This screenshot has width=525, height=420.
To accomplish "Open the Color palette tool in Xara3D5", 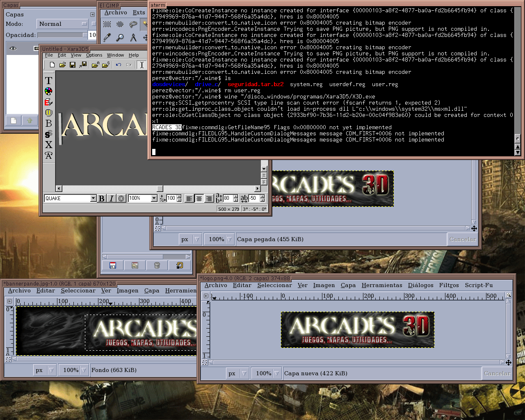I will (49, 91).
